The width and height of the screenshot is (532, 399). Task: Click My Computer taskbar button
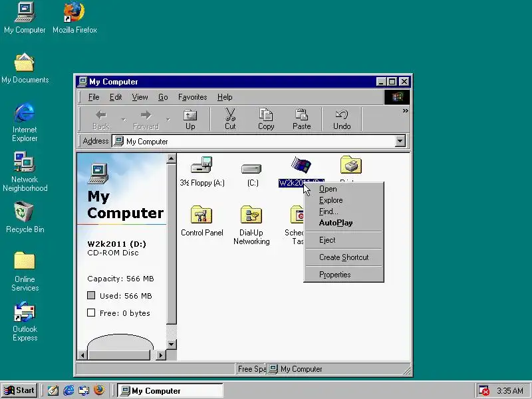170,390
